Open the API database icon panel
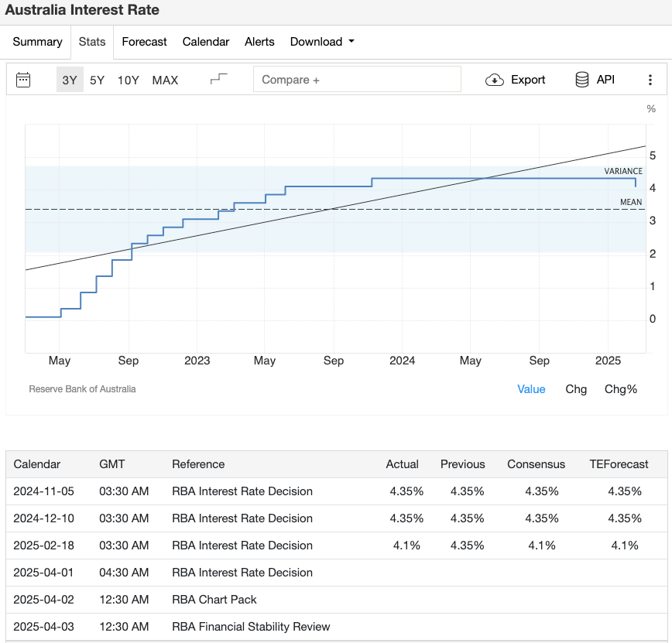 point(581,79)
